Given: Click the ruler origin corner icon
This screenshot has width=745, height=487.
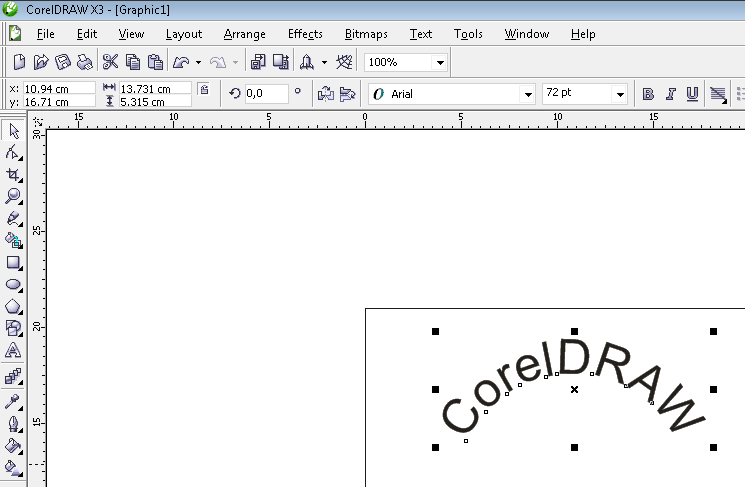Looking at the screenshot, I should point(37,122).
